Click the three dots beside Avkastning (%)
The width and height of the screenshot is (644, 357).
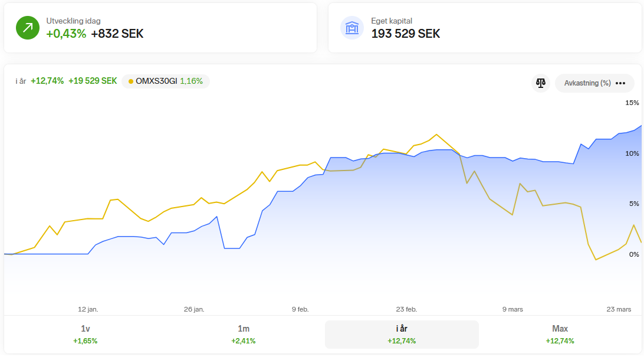pos(620,83)
